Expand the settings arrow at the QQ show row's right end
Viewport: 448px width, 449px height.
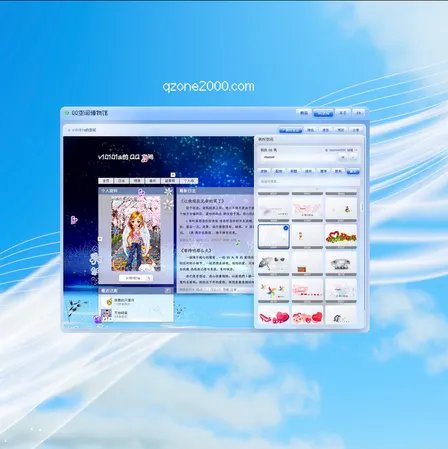(x=356, y=150)
